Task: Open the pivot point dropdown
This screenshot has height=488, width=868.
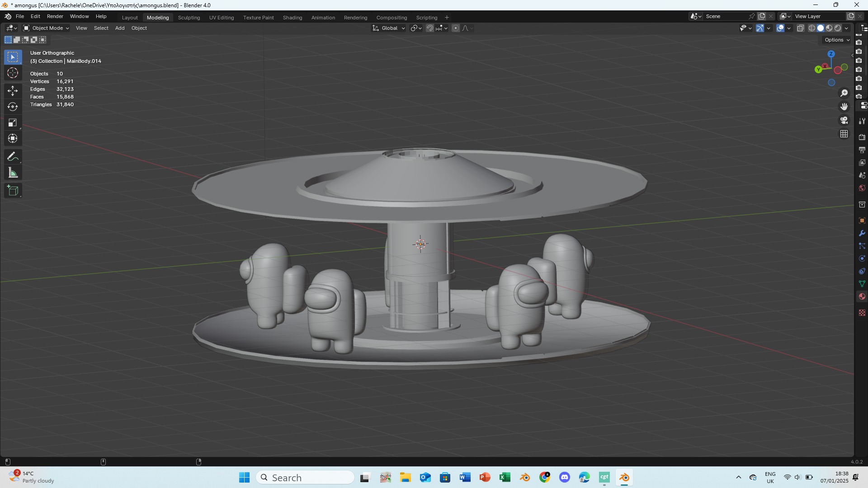Action: [x=416, y=28]
